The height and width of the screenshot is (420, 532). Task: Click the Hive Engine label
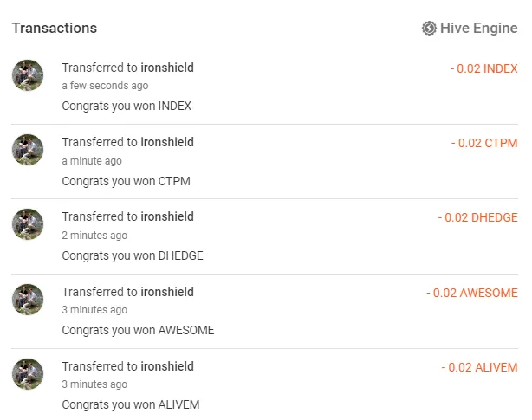click(478, 29)
